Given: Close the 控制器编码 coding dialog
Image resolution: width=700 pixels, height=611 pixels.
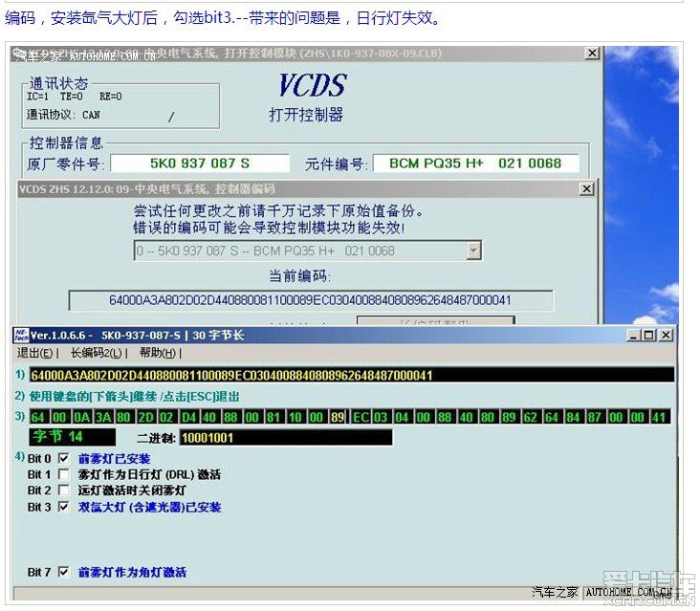Looking at the screenshot, I should tap(586, 188).
